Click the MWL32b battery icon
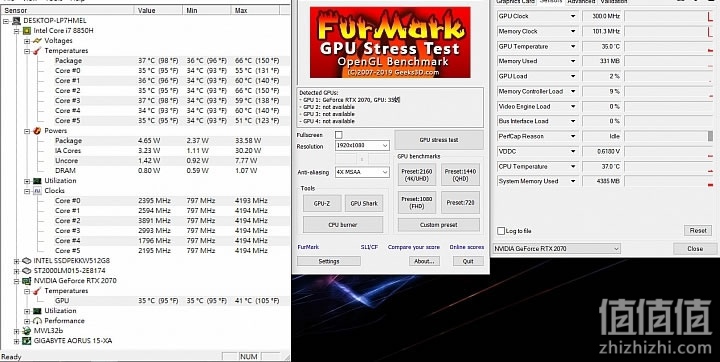This screenshot has height=362, width=720. [27, 331]
